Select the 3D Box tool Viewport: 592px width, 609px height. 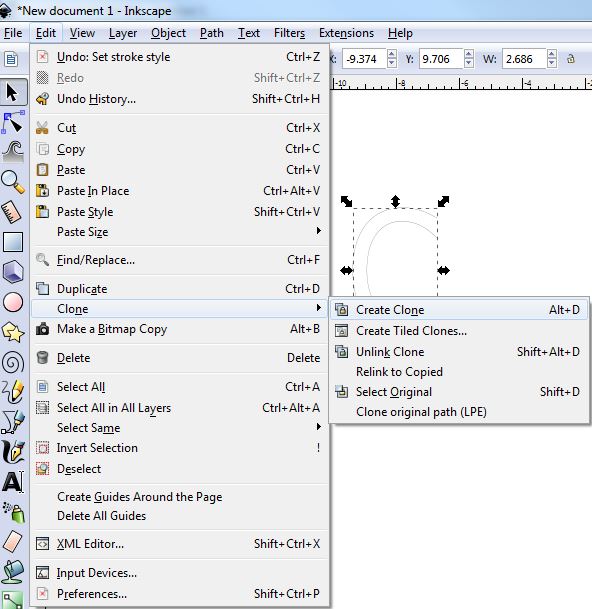[13, 271]
